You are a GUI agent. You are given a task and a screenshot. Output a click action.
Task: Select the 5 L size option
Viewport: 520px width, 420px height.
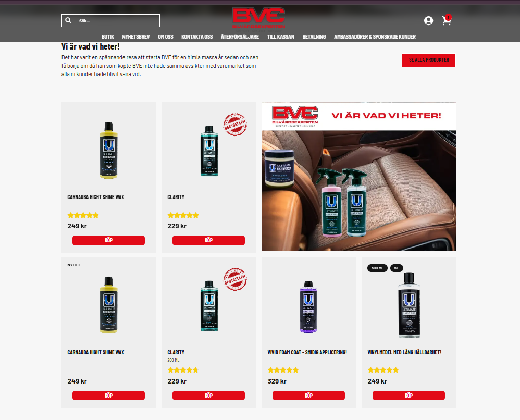[397, 268]
